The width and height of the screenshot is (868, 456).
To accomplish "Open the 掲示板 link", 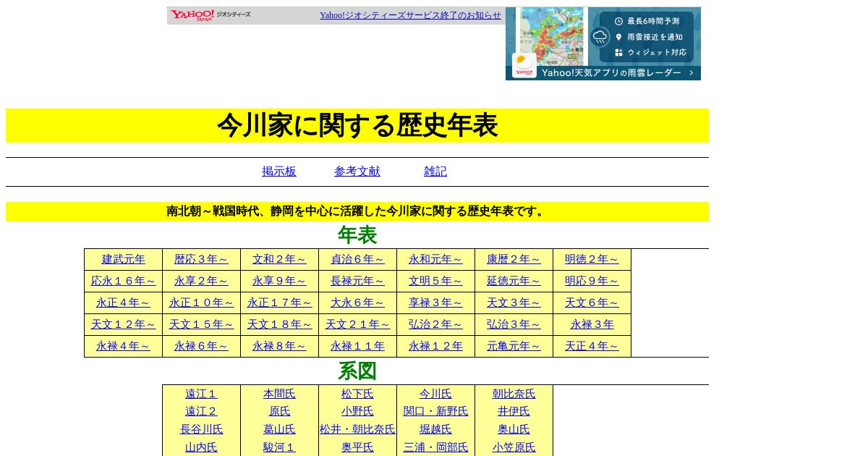I will pyautogui.click(x=279, y=172).
